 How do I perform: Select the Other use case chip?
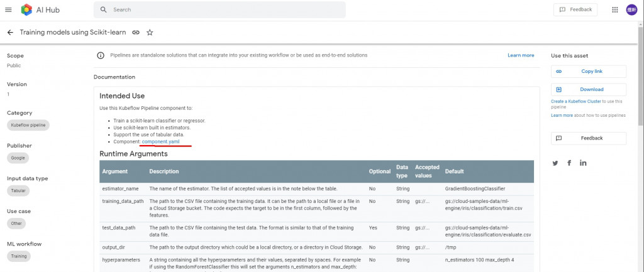point(16,224)
